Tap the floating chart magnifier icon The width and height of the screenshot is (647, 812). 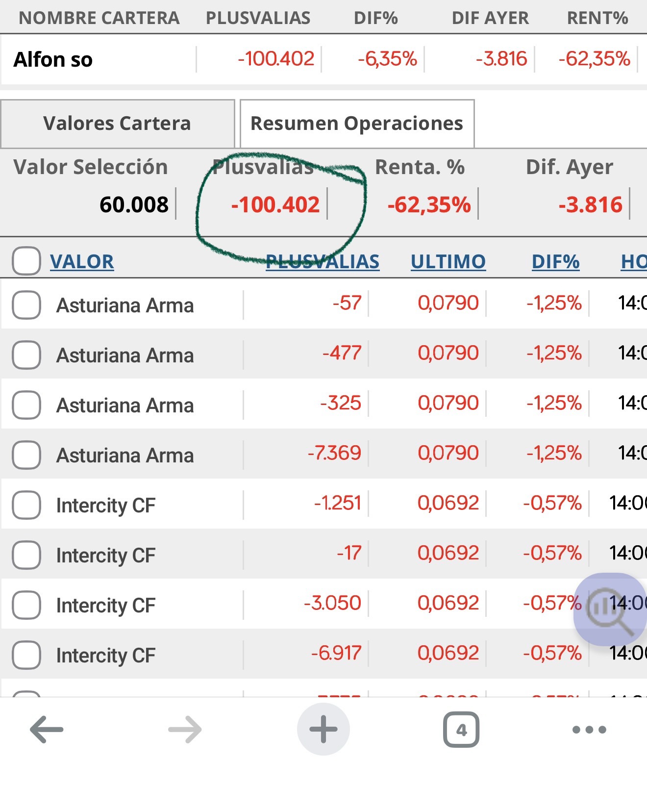coord(610,609)
